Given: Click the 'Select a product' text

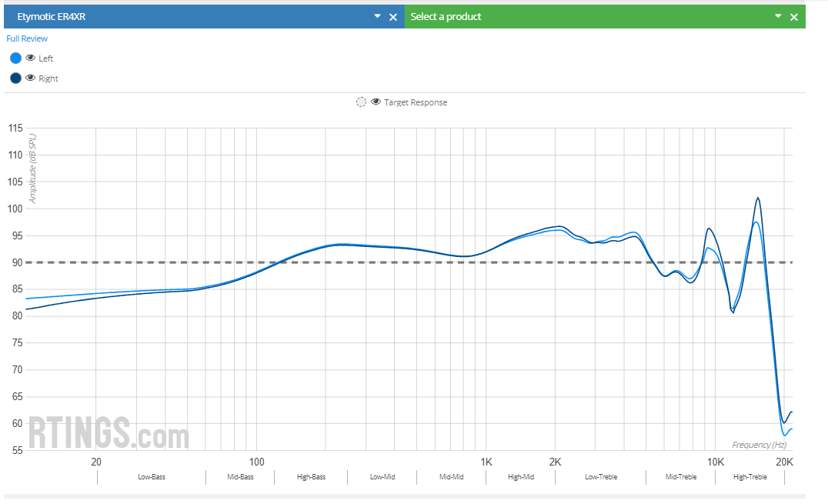Looking at the screenshot, I should pyautogui.click(x=446, y=16).
